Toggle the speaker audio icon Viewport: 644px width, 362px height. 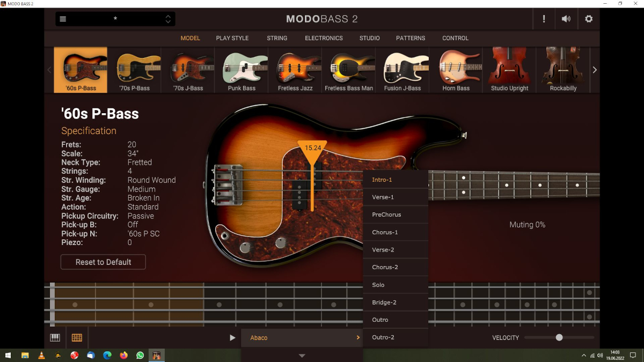(x=566, y=19)
